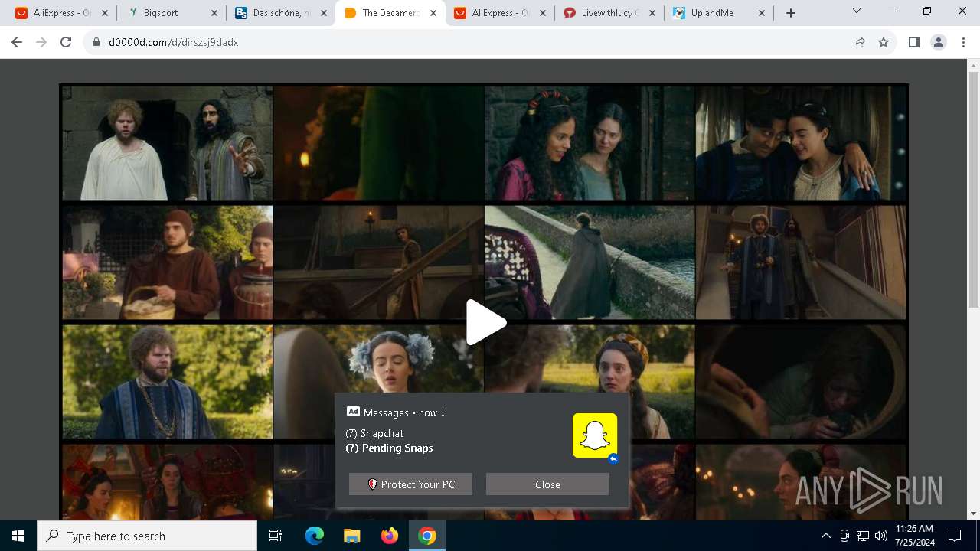Image resolution: width=980 pixels, height=551 pixels.
Task: Close the The Decameron tab
Action: coord(433,13)
